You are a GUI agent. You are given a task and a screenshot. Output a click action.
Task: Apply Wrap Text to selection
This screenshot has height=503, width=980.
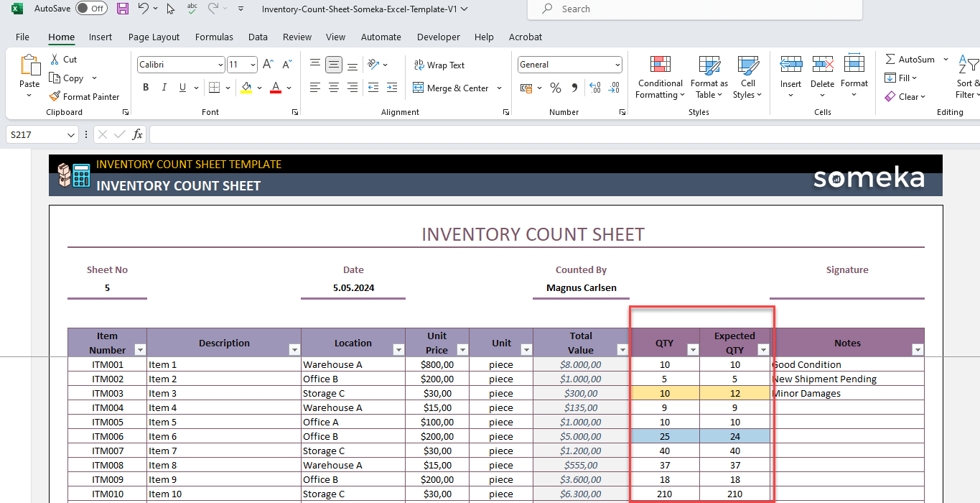(x=439, y=65)
